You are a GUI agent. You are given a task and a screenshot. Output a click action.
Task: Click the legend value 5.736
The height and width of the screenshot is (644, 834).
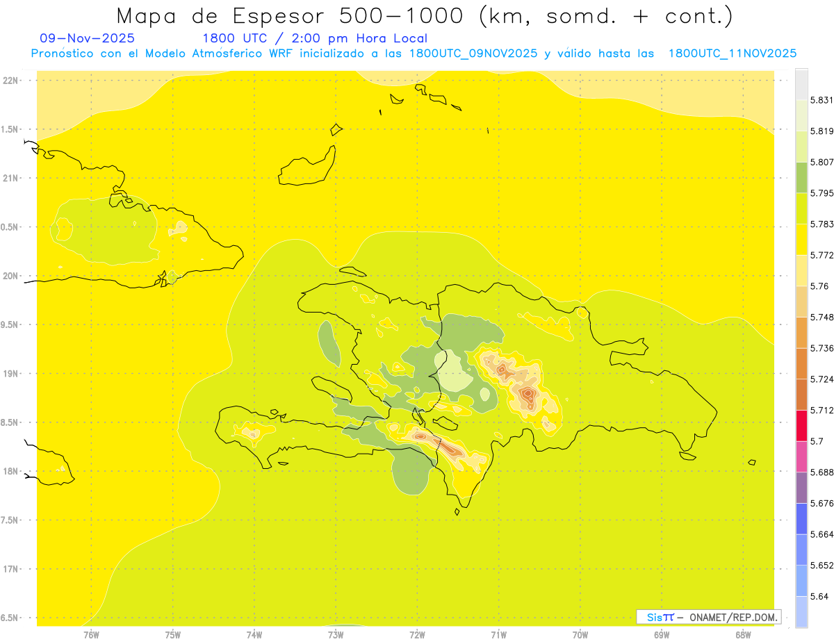coord(821,348)
